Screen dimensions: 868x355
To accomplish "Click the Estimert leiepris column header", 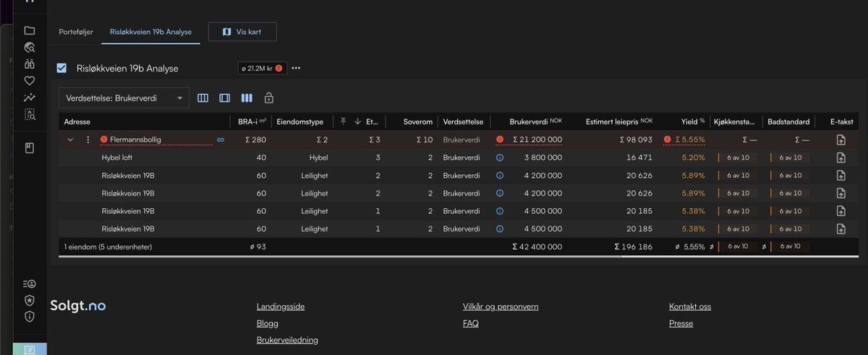I will pyautogui.click(x=619, y=121).
